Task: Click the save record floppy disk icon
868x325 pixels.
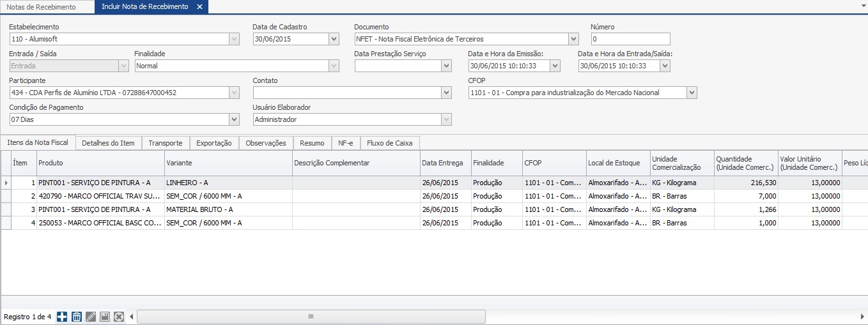Action: (105, 317)
